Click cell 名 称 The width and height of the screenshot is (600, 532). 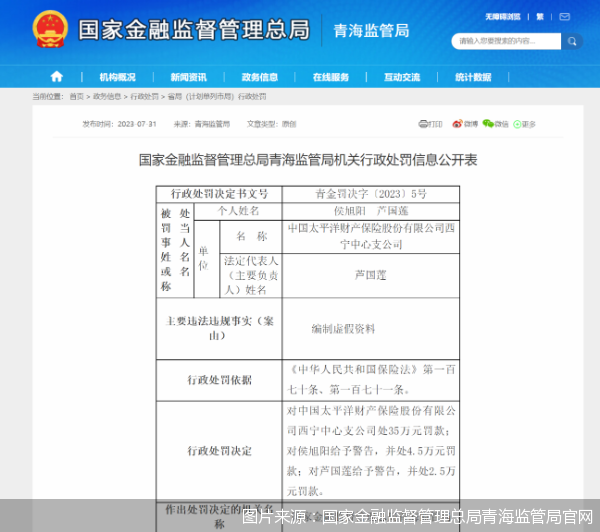[251, 237]
